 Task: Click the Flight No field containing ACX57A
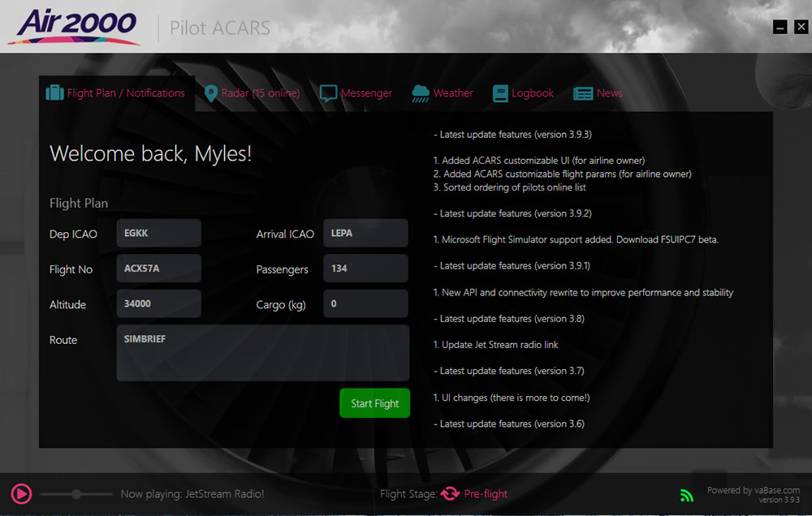tap(159, 268)
